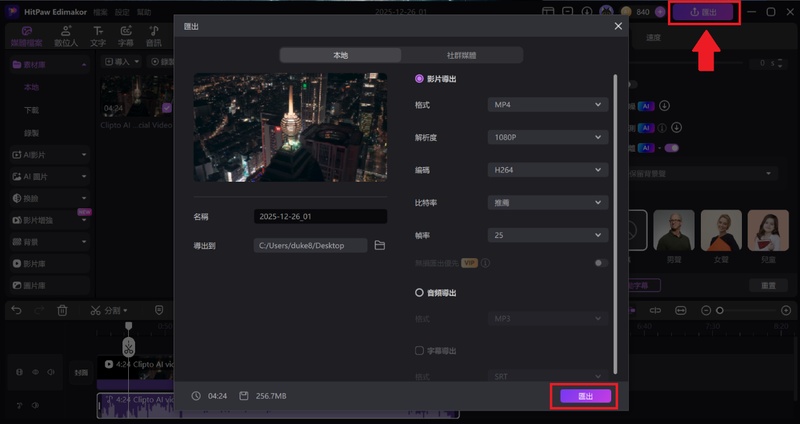The height and width of the screenshot is (424, 800).
Task: Open the 文字 text tool
Action: click(98, 32)
